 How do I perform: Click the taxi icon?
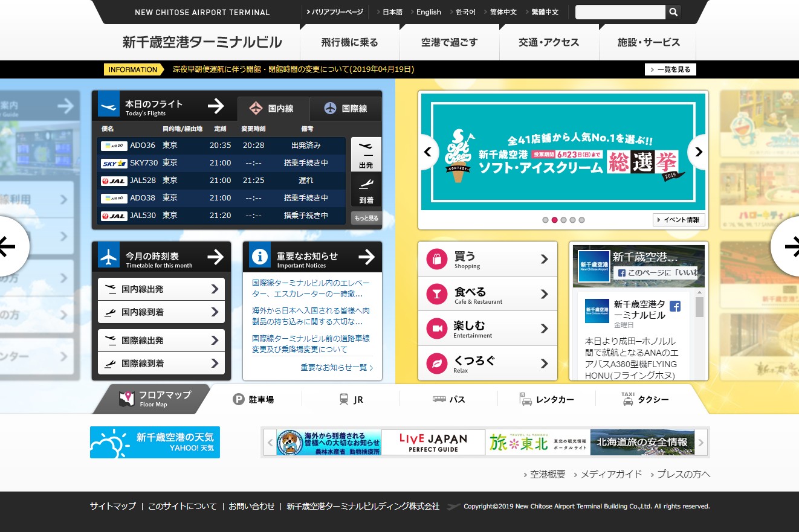click(628, 399)
